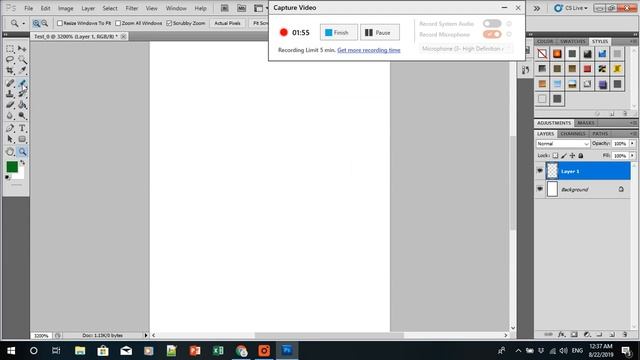Viewport: 640px width, 360px height.
Task: Select the Horizontal Type tool
Action: pos(22,128)
